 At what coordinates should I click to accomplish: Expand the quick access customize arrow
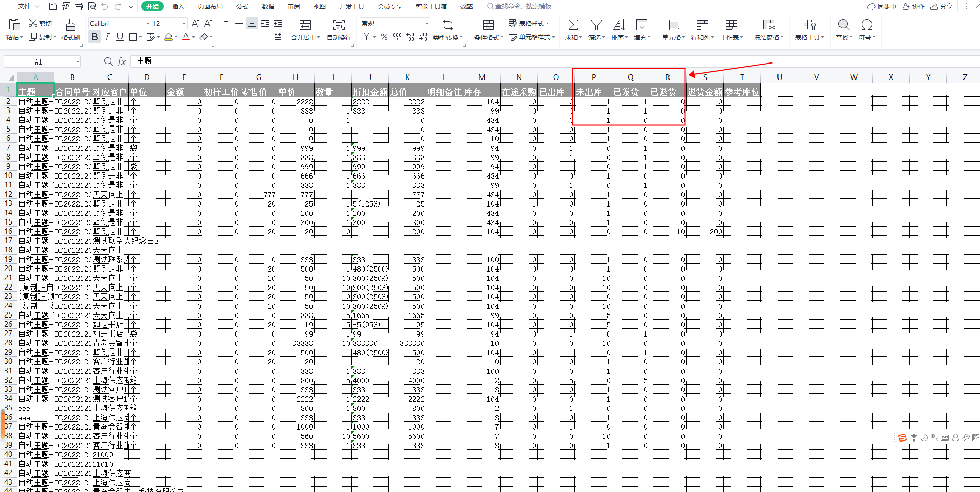131,6
